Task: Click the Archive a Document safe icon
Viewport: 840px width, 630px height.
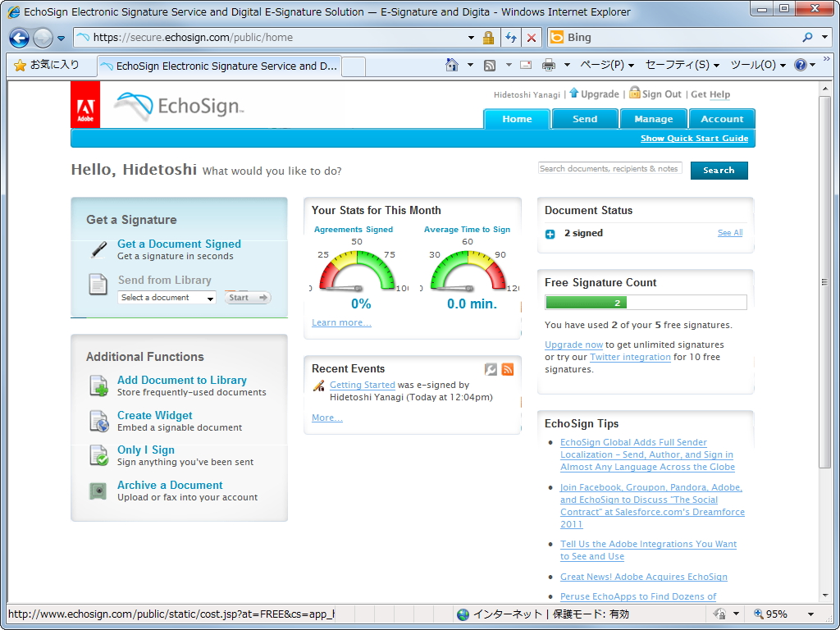Action: (x=98, y=491)
